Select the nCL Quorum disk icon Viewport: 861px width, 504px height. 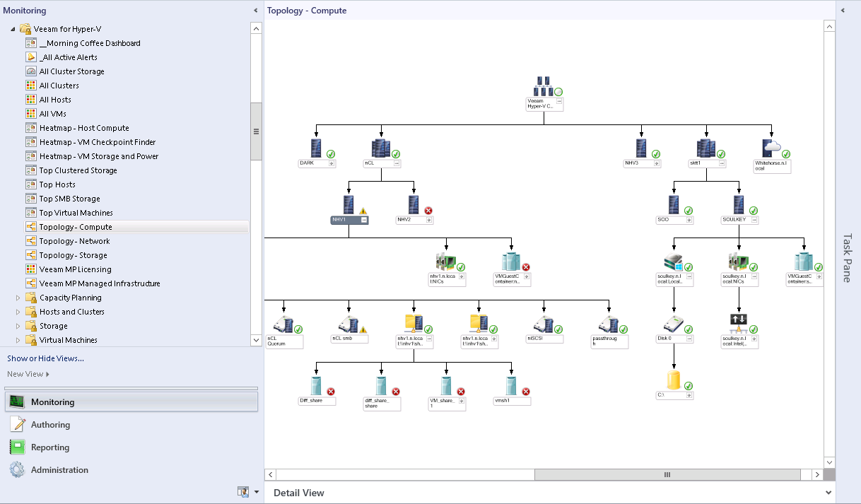283,324
